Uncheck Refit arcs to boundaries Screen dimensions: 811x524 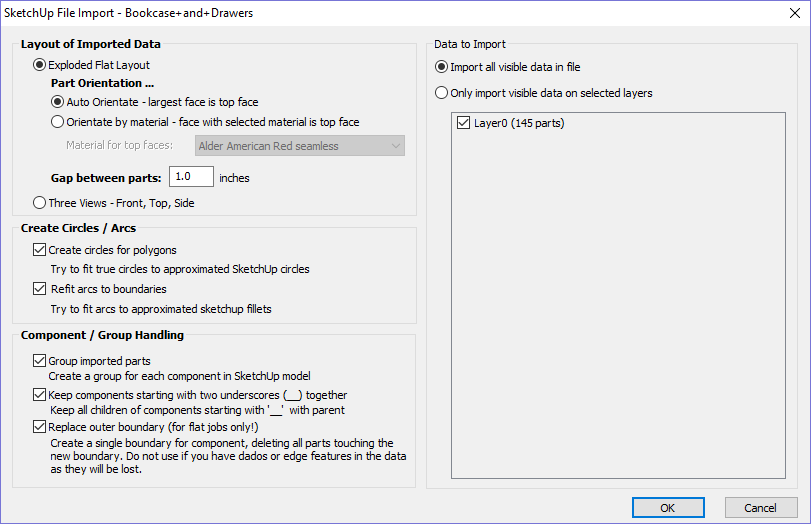39,289
